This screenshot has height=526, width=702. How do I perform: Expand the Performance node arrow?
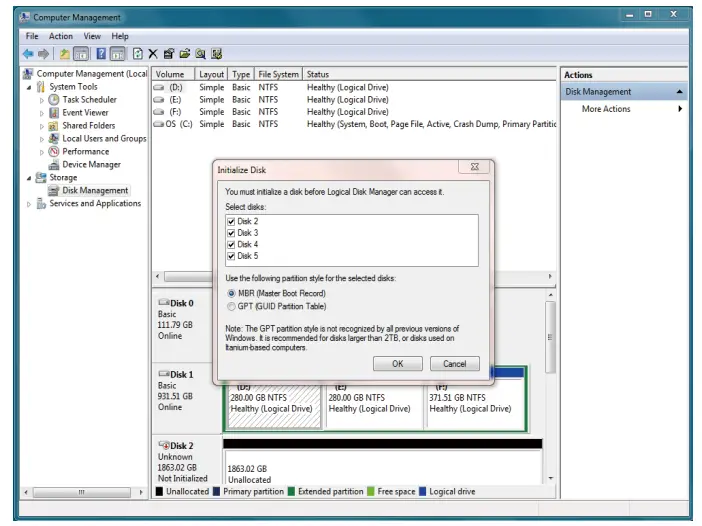coord(42,152)
